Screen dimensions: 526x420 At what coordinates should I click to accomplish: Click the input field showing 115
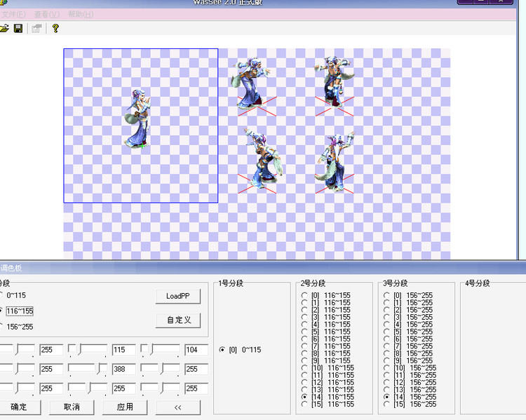click(x=123, y=350)
